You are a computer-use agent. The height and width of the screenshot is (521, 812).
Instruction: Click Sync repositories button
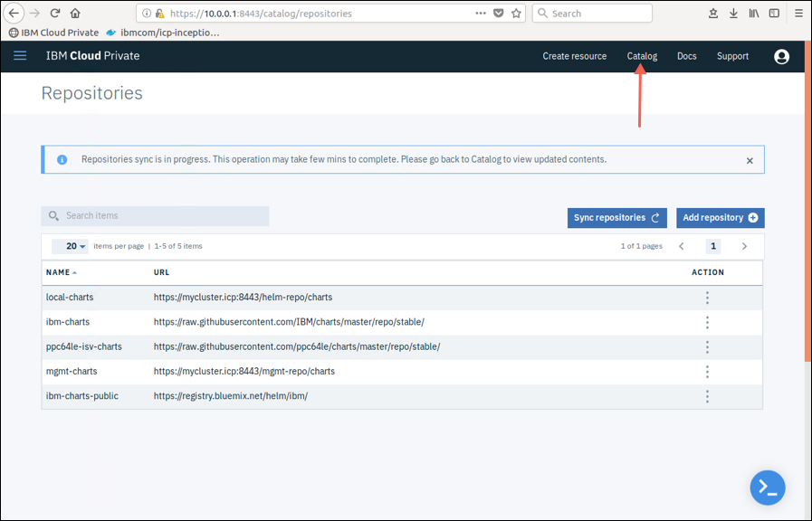[x=616, y=218]
